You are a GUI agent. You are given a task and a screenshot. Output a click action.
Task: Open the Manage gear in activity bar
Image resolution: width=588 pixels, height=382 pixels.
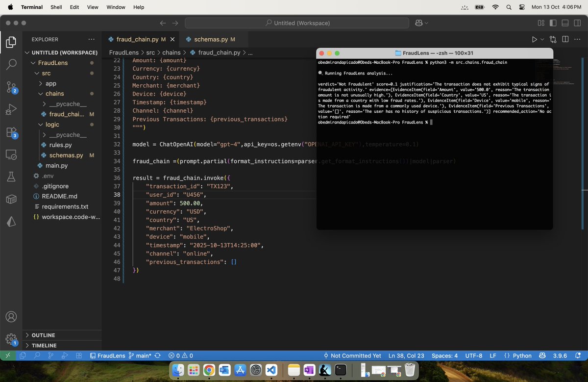point(11,339)
